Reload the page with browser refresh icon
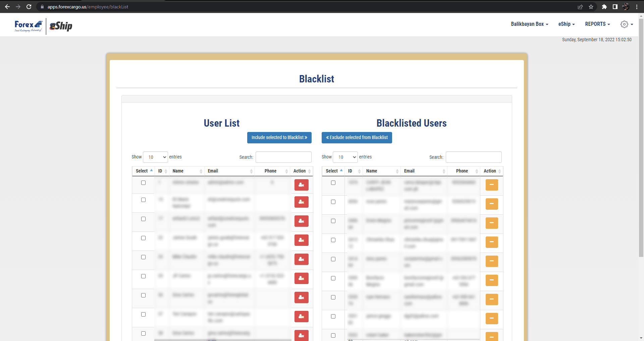The height and width of the screenshot is (341, 644). click(x=29, y=7)
